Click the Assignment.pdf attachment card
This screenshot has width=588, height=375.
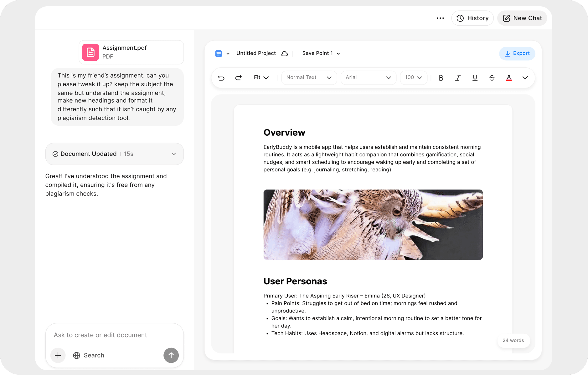[131, 52]
